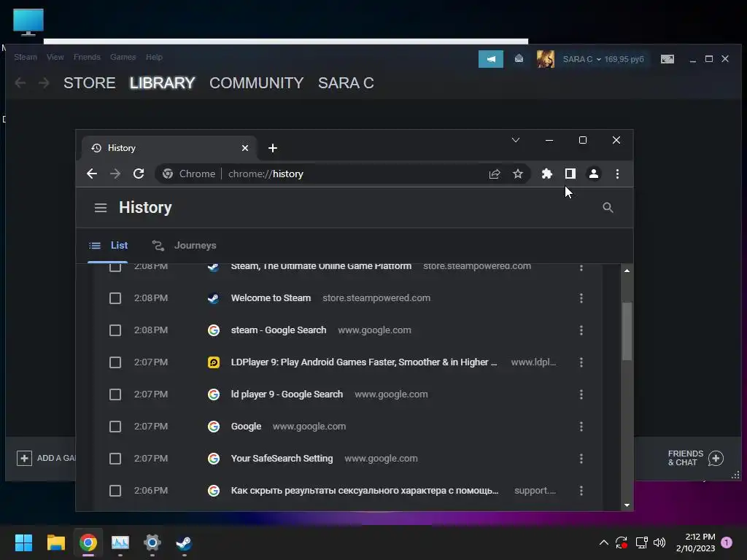The image size is (747, 560).
Task: Open the Steam menu in Steam window
Action: pyautogui.click(x=26, y=57)
